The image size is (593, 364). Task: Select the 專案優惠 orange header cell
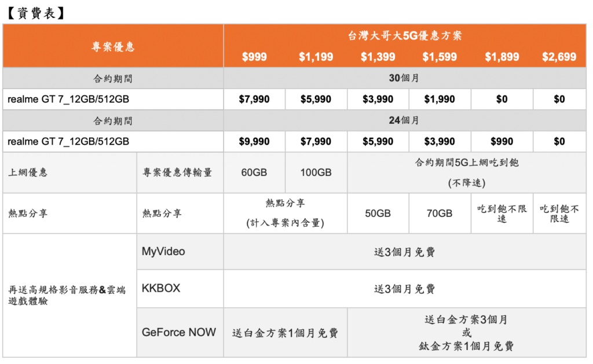click(113, 47)
